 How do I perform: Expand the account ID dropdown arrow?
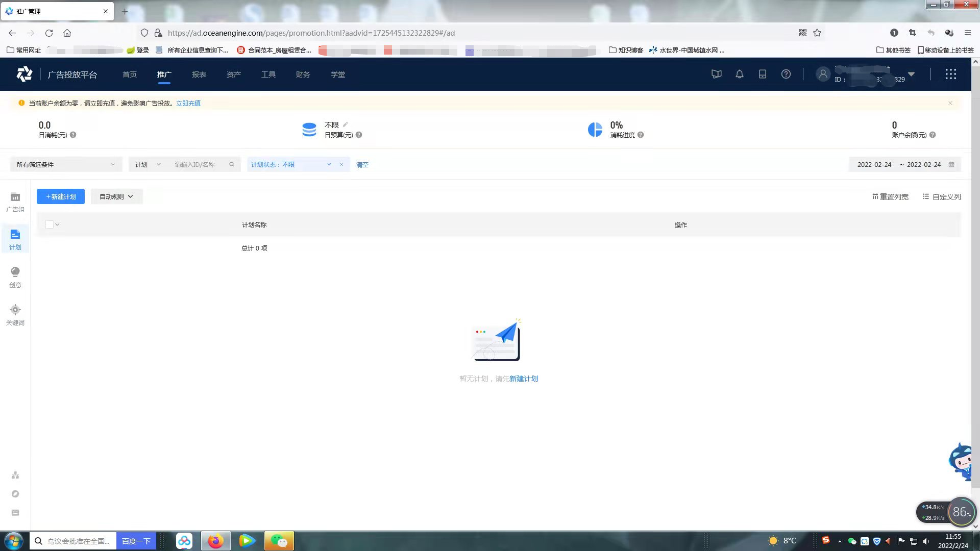point(911,74)
